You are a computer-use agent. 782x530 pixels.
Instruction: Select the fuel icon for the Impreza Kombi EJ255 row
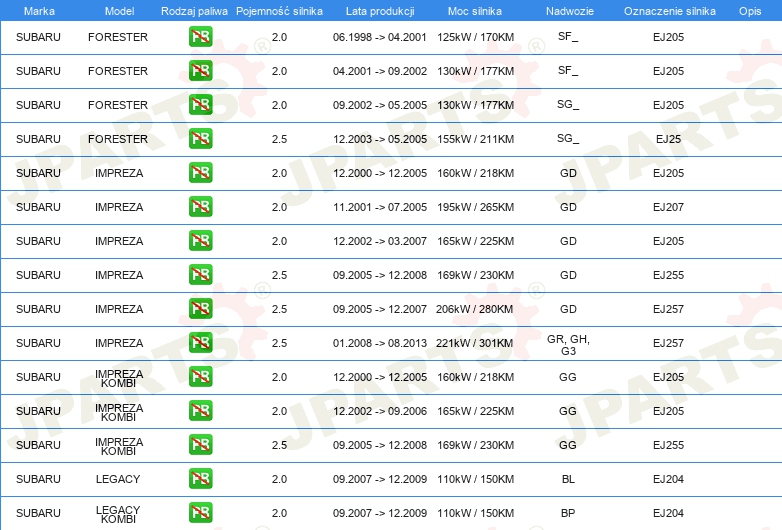200,445
